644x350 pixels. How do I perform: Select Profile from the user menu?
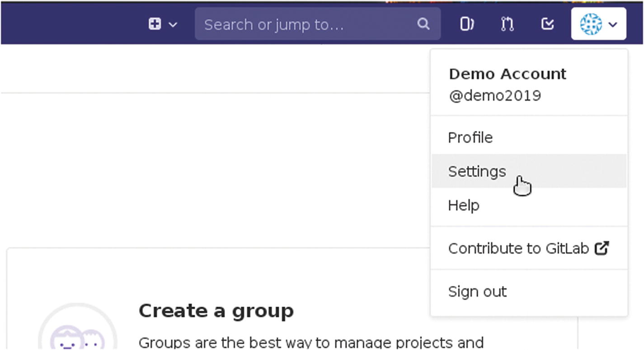[x=470, y=137]
